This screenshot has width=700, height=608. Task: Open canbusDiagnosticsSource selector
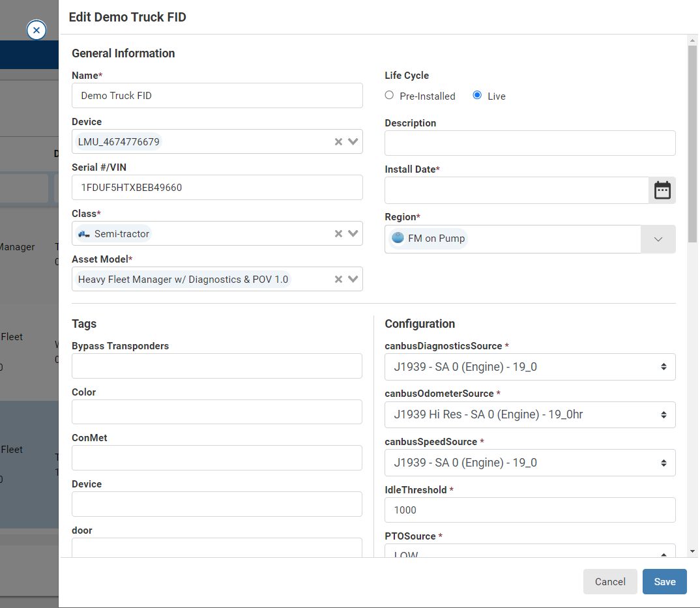click(530, 367)
